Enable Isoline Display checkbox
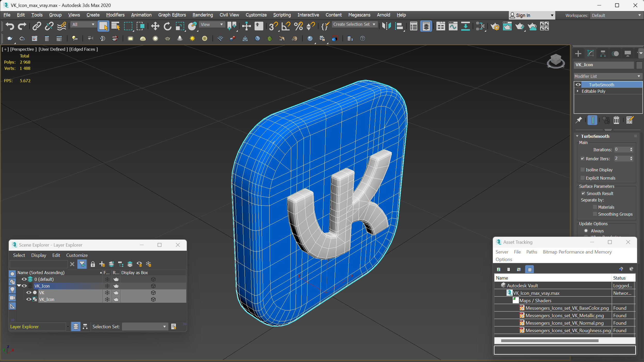Image resolution: width=644 pixels, height=362 pixels. click(x=582, y=170)
